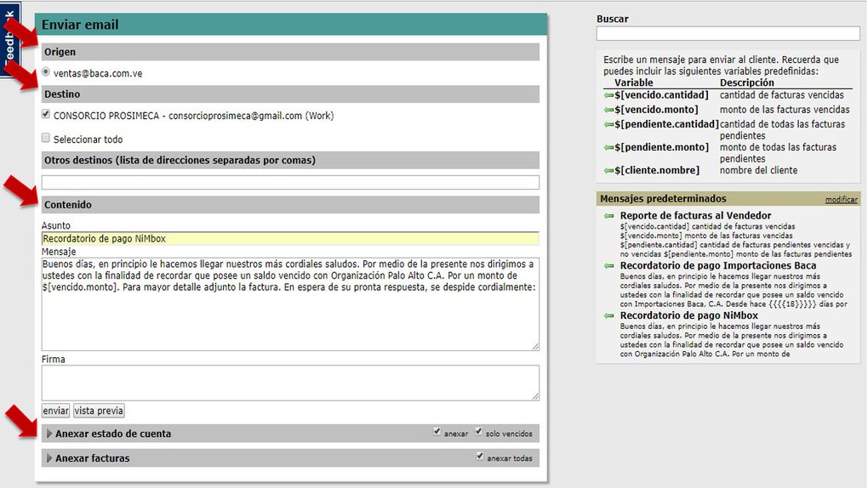Load the Reporte de facturas al Vendedor template arrow

[608, 216]
